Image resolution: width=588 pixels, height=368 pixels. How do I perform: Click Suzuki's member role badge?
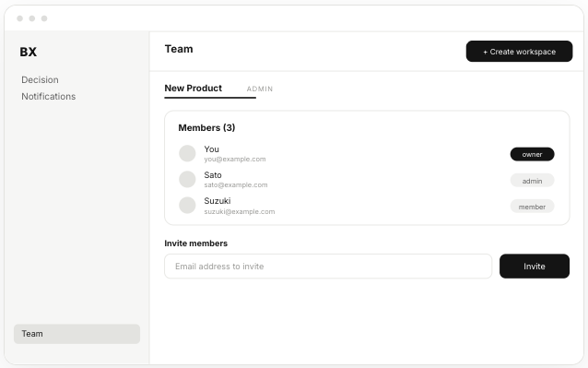click(x=532, y=207)
